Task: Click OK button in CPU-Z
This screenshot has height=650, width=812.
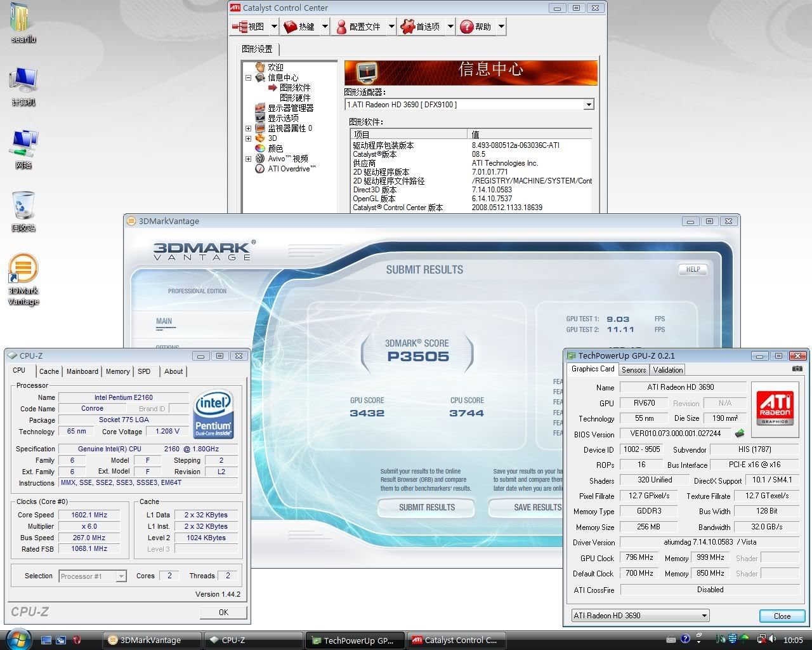Action: [x=223, y=613]
